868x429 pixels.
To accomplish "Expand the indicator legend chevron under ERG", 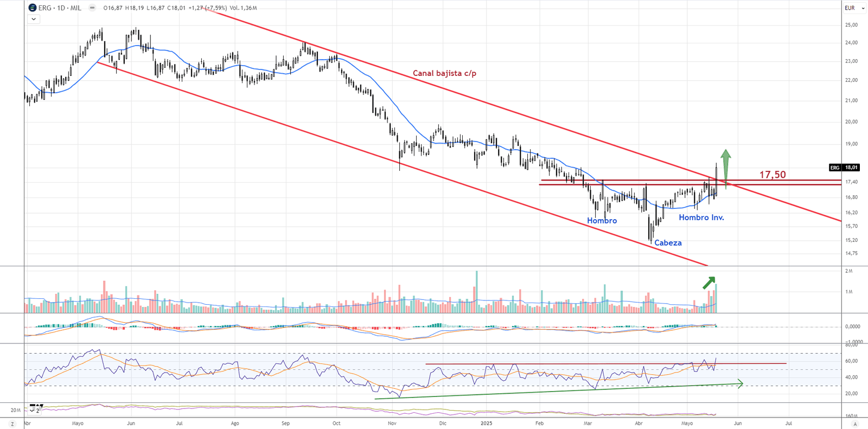I will coord(34,19).
